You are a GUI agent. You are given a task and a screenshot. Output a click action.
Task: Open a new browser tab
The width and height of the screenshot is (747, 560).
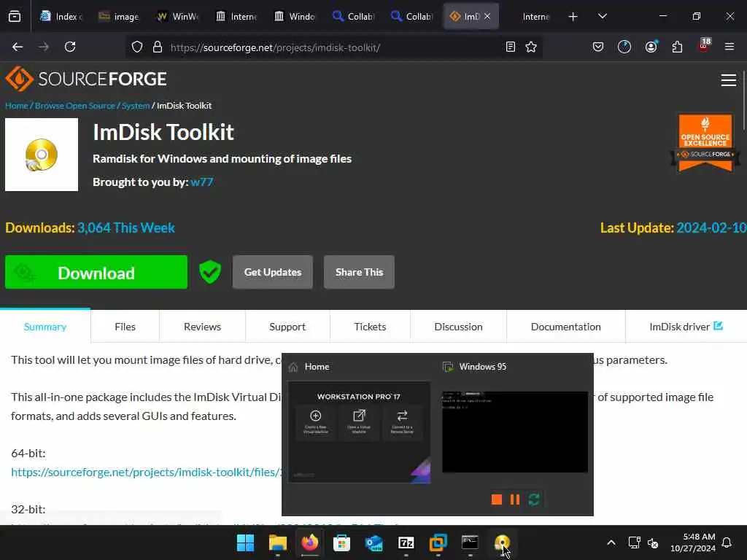click(573, 17)
